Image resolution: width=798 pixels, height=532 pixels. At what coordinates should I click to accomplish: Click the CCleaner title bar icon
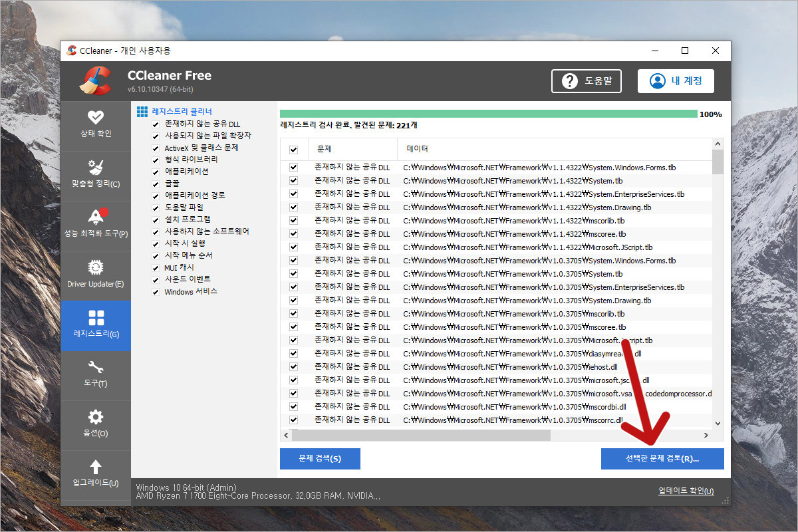72,51
